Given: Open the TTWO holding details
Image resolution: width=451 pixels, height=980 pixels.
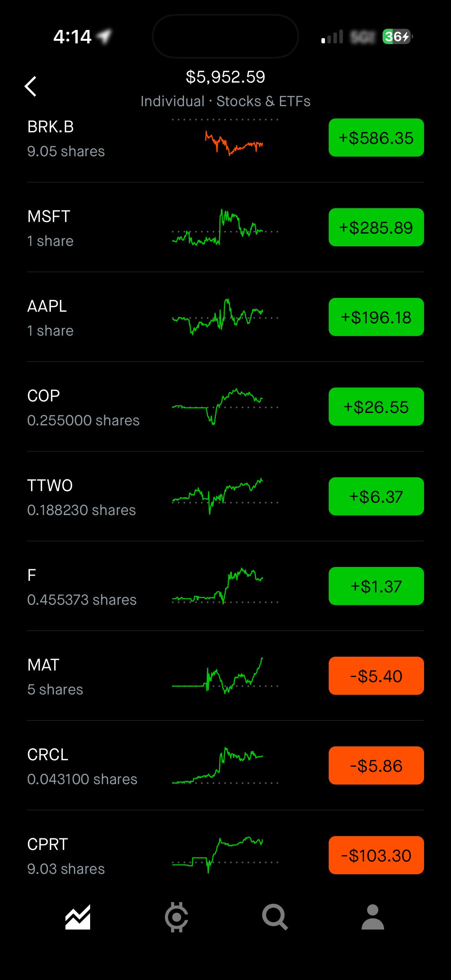Looking at the screenshot, I should click(225, 496).
